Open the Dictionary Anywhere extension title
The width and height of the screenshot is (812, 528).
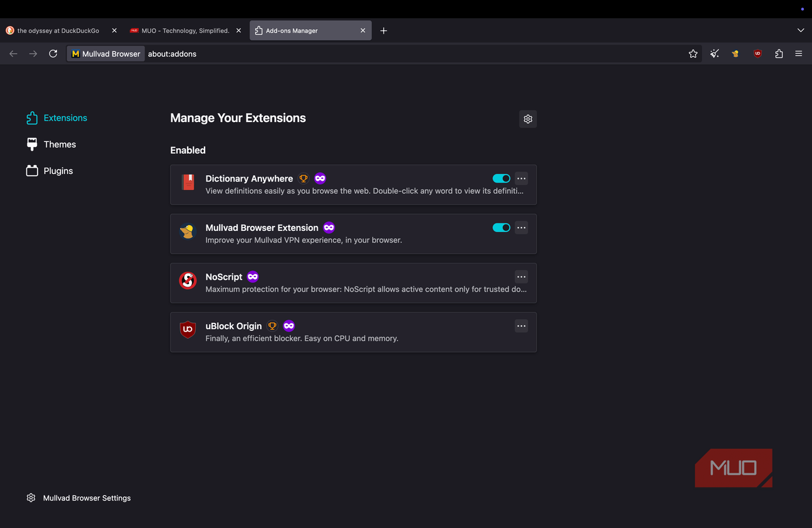coord(249,178)
